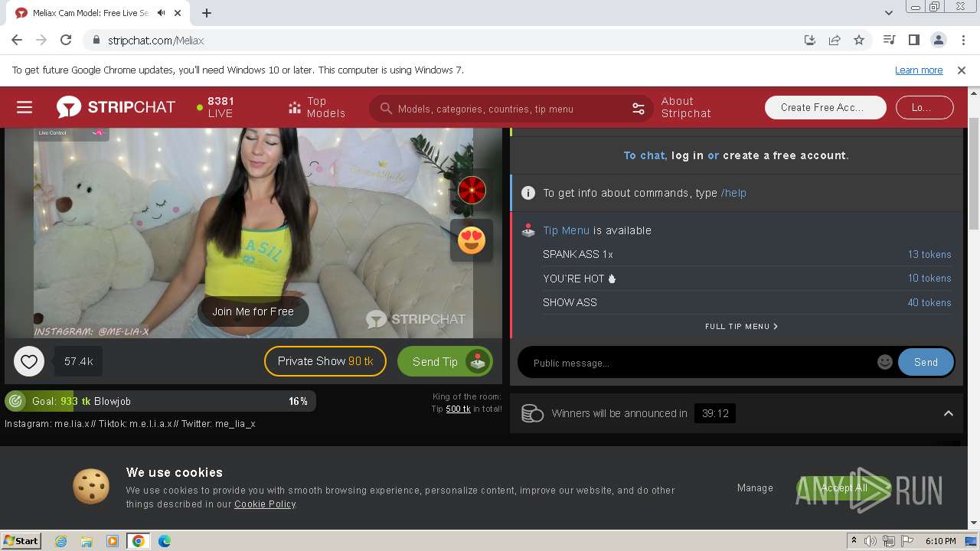This screenshot has height=551, width=980.
Task: Open a new browser tab
Action: coord(207,13)
